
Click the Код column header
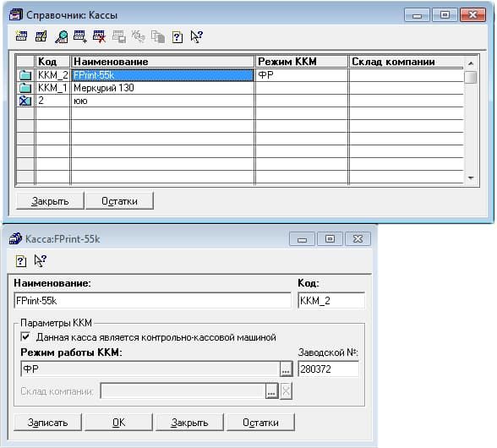[52, 62]
